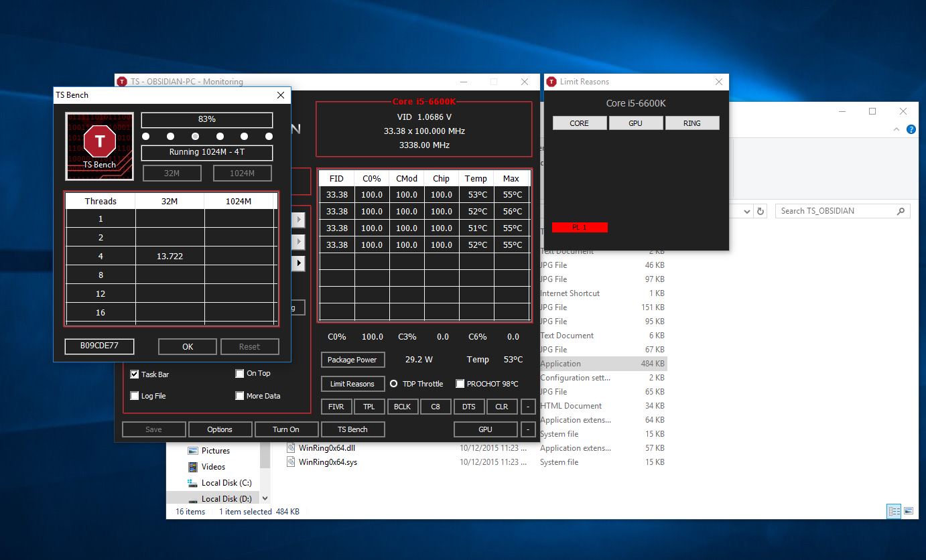Click the minus button next to CLR

point(528,407)
